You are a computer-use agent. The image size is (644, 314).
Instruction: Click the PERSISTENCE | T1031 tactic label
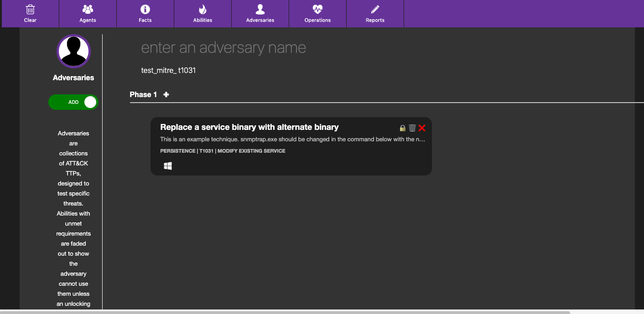pos(223,151)
